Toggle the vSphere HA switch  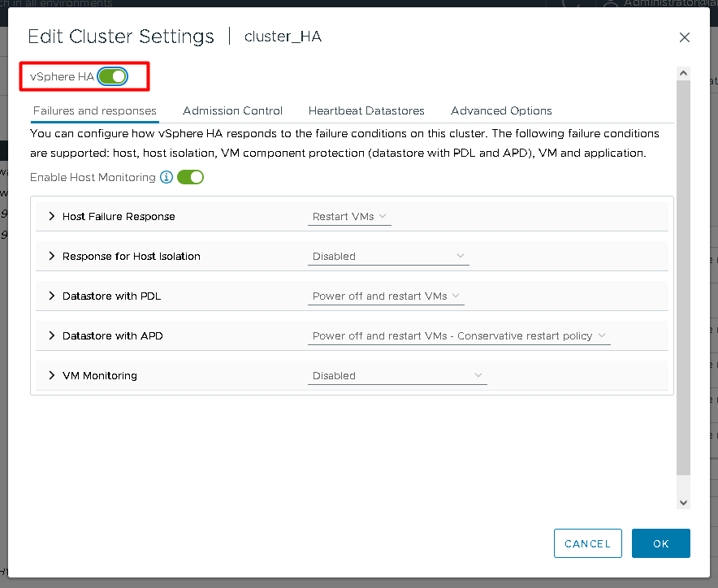point(113,76)
